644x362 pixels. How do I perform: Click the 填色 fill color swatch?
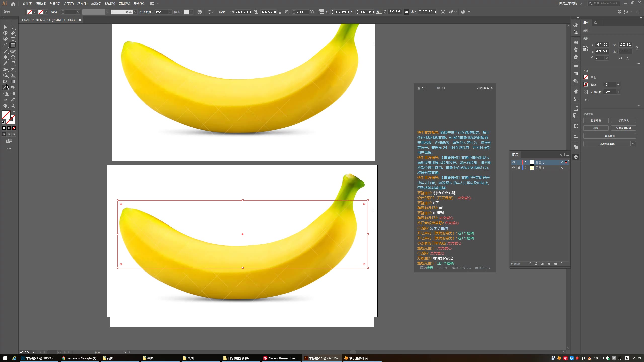pyautogui.click(x=585, y=77)
